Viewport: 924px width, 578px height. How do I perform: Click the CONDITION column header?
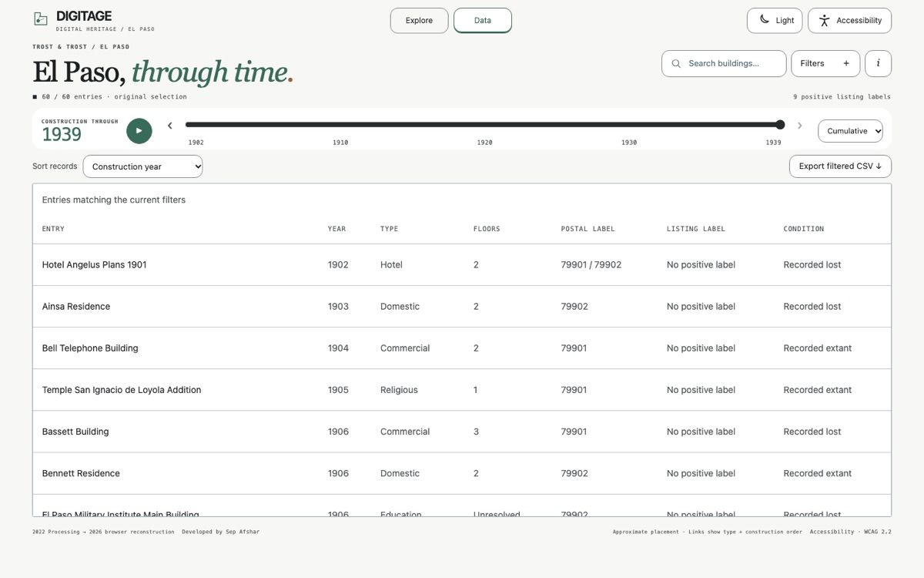coord(804,229)
